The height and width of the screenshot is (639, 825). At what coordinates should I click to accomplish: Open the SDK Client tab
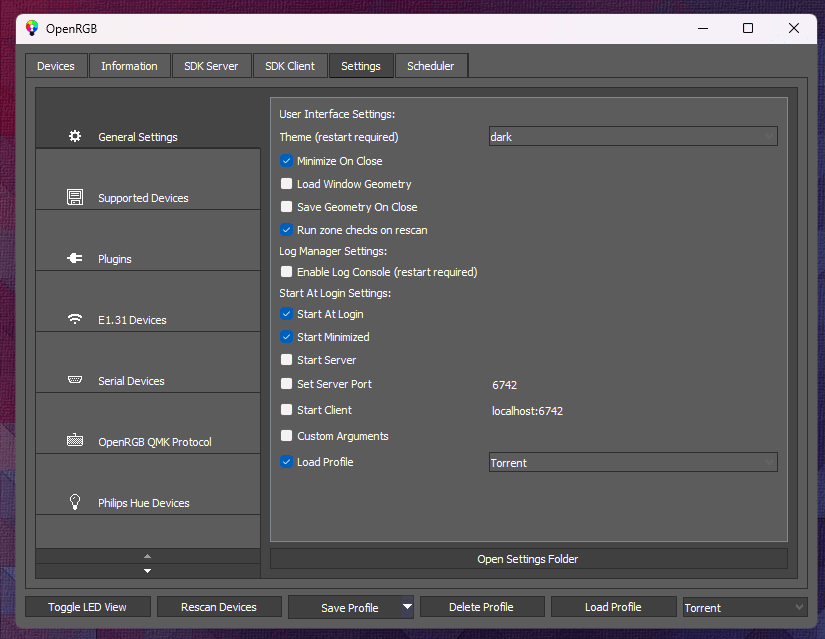(290, 66)
